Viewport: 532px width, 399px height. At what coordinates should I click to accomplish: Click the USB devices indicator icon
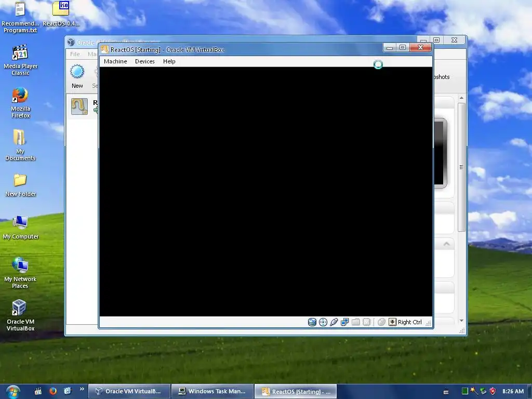334,322
